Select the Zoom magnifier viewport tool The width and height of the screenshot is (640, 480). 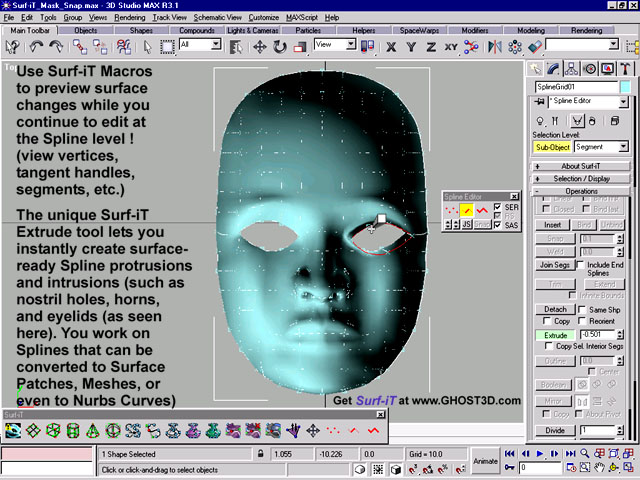(585, 453)
